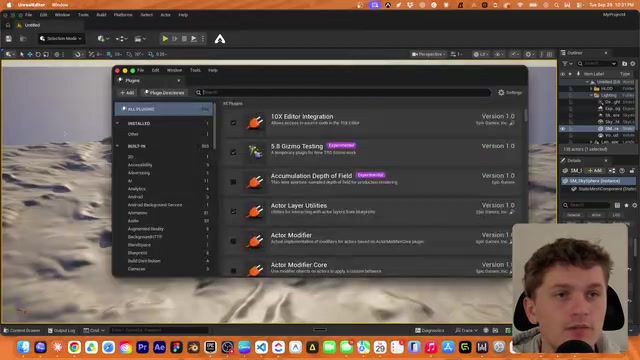Open the viewport Show flags eye dropdown
Image resolution: width=640 pixels, height=360 pixels.
pos(499,54)
